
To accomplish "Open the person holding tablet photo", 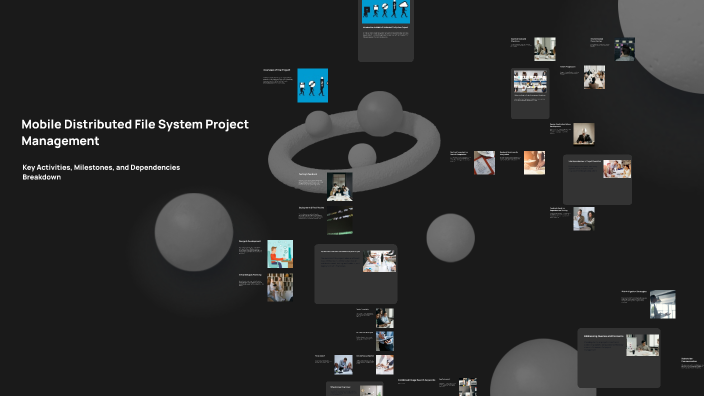I will pyautogui.click(x=385, y=341).
